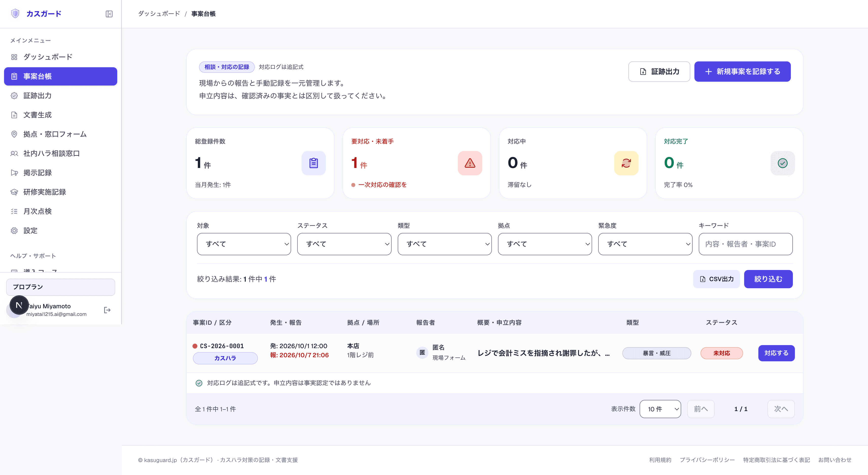868x475 pixels.
Task: Click the 前へ pagination button
Action: [701, 409]
